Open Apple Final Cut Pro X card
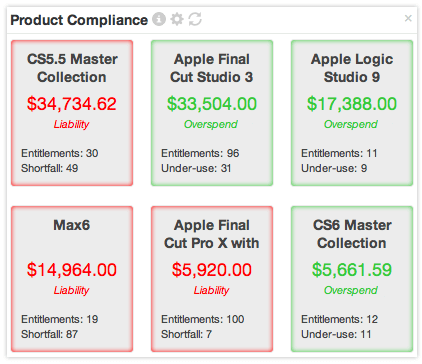 pyautogui.click(x=212, y=279)
